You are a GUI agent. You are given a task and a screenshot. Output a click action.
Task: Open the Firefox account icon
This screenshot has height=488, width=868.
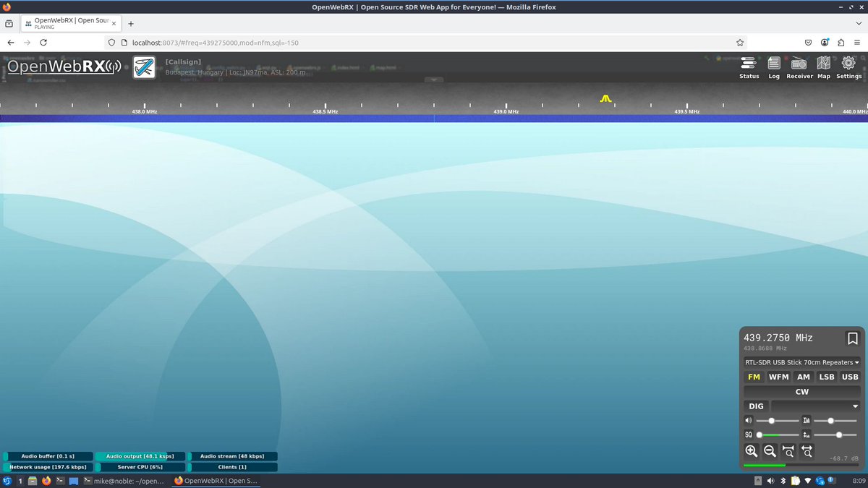pos(825,43)
